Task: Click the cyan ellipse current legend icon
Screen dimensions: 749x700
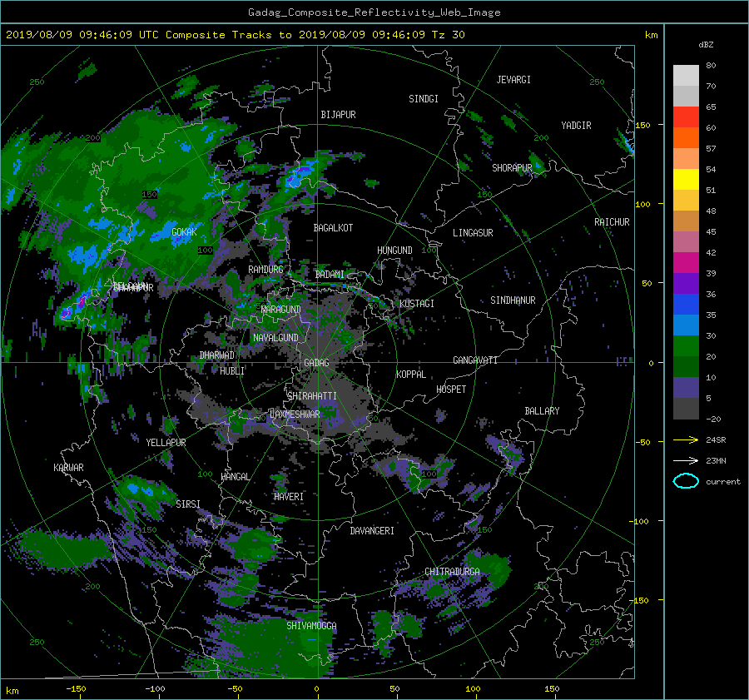Action: click(x=686, y=481)
